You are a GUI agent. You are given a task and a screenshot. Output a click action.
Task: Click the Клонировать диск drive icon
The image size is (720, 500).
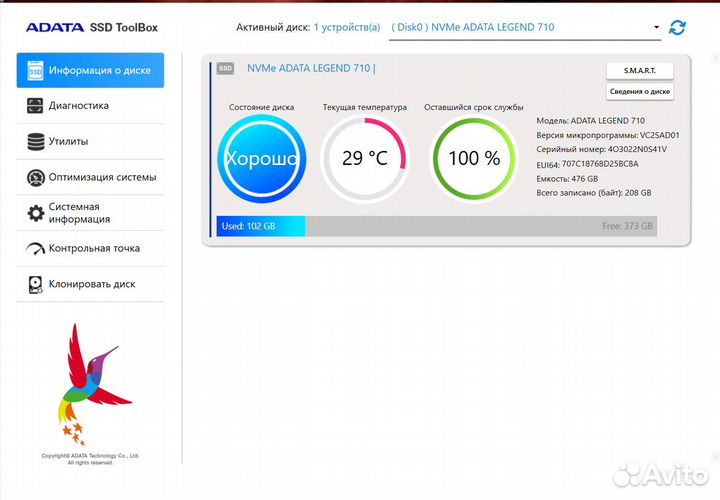pyautogui.click(x=36, y=285)
